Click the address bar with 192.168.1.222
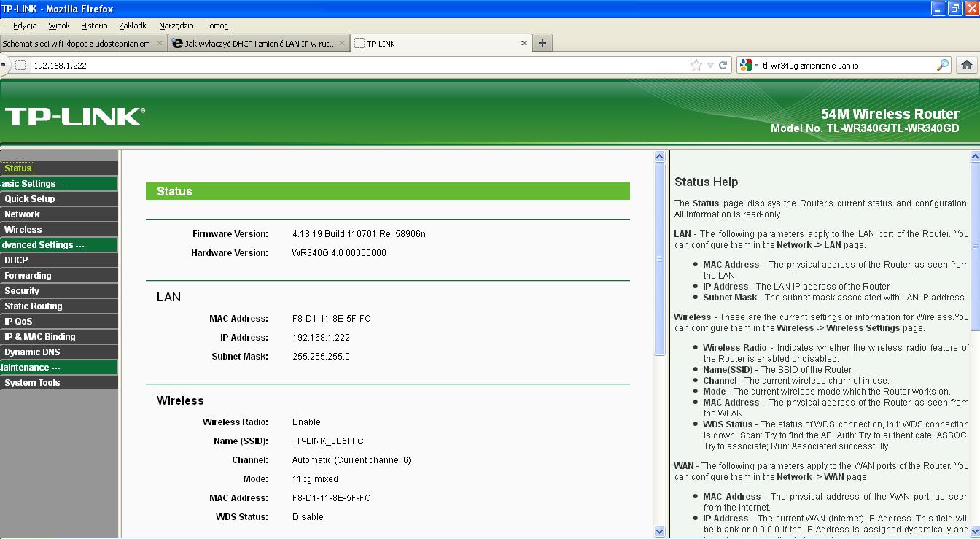Image resolution: width=980 pixels, height=539 pixels. click(357, 65)
